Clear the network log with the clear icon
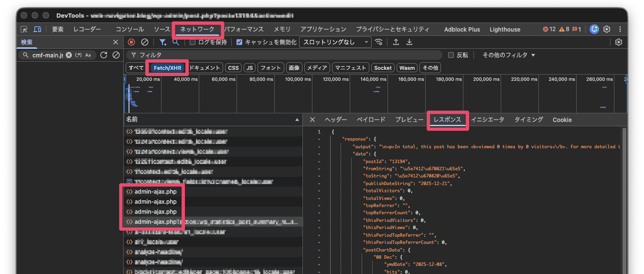This screenshot has height=274, width=644. click(x=144, y=42)
